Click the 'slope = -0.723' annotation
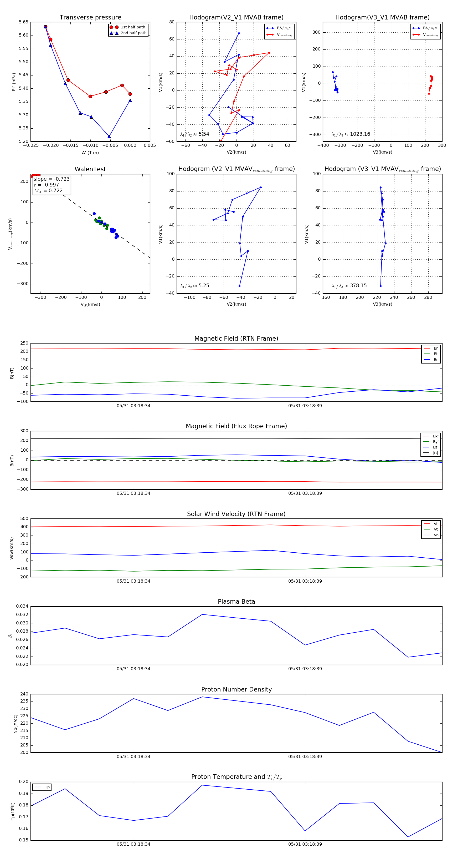The width and height of the screenshot is (473, 868). pyautogui.click(x=52, y=179)
